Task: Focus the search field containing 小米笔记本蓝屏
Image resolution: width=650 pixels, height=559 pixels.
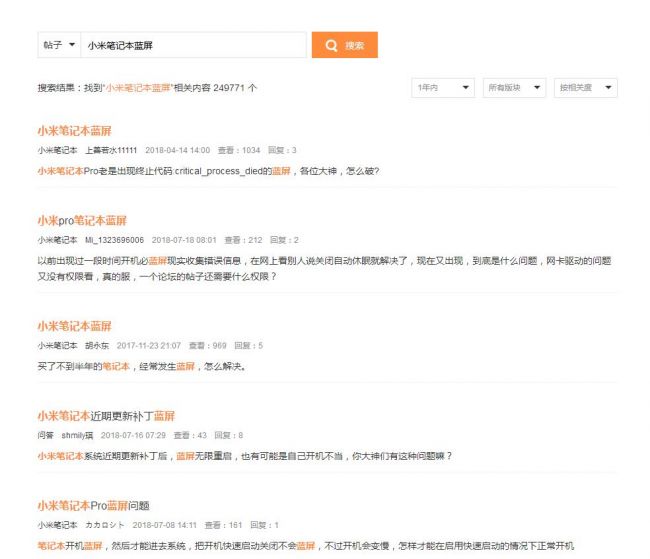Action: [x=193, y=45]
